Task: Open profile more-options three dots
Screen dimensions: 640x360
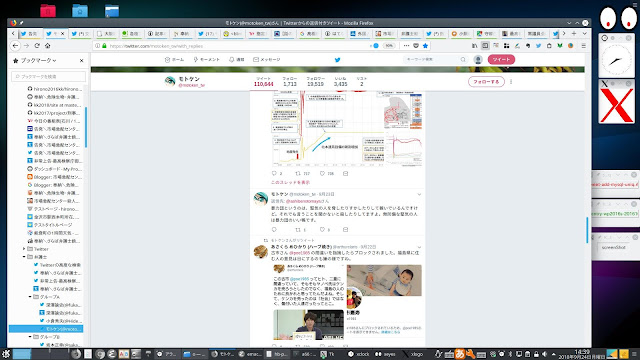Action: point(511,82)
